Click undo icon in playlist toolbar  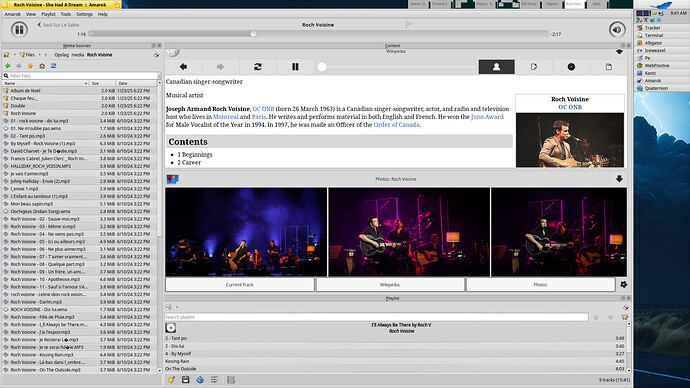200,380
